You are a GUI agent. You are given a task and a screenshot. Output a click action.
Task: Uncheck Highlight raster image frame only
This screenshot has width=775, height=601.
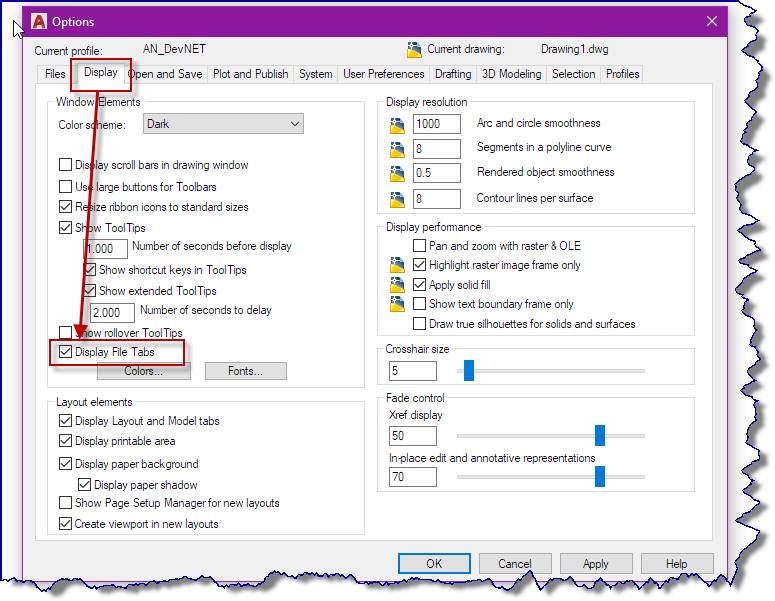[419, 264]
